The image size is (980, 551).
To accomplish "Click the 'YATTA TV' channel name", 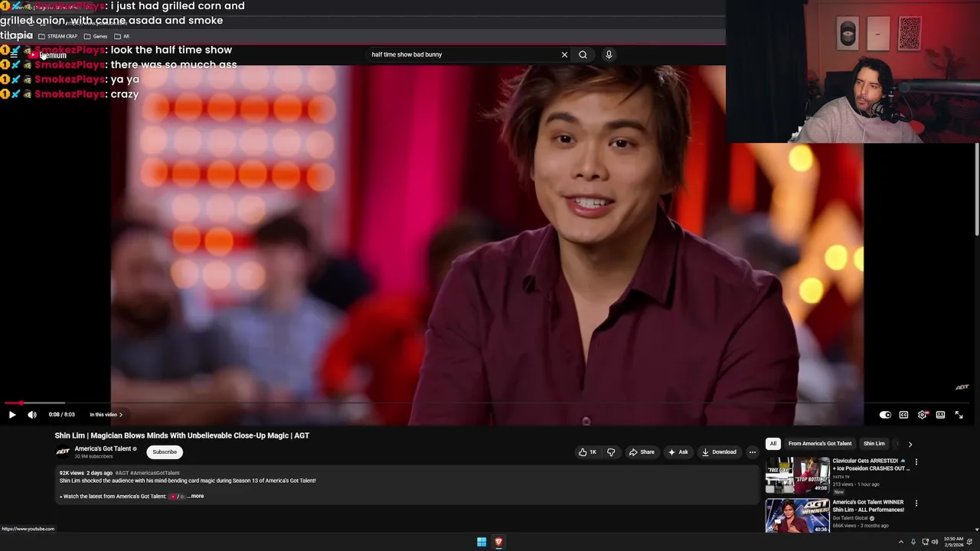I will coord(841,477).
